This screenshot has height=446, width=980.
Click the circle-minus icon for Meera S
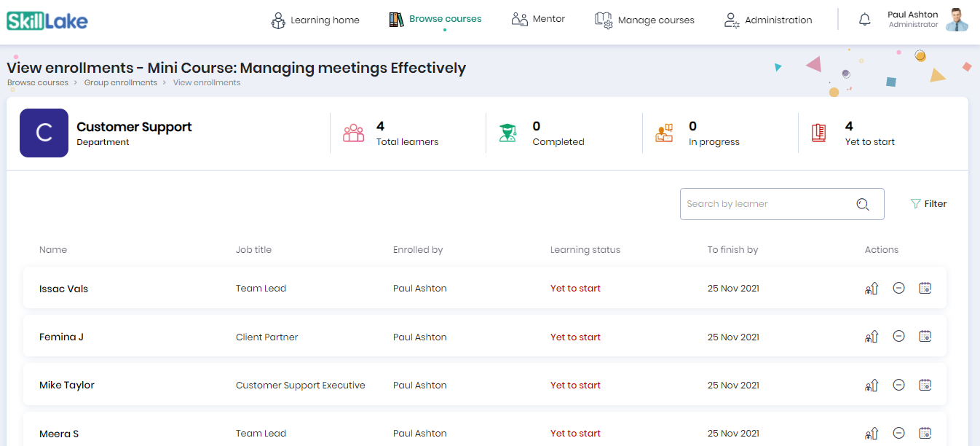[x=898, y=433]
